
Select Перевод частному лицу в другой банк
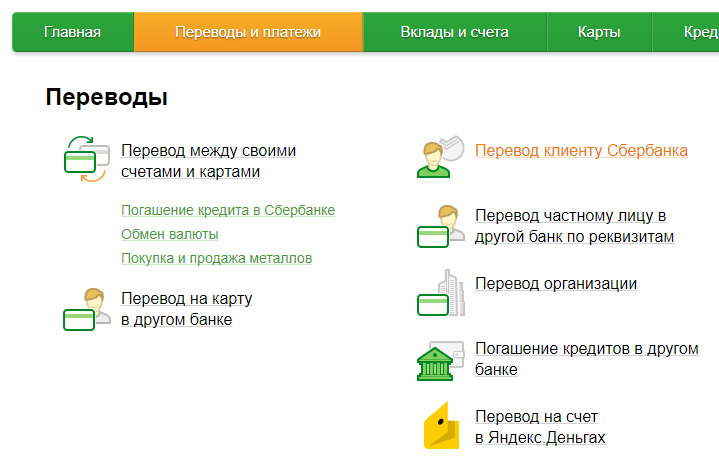coord(575,226)
